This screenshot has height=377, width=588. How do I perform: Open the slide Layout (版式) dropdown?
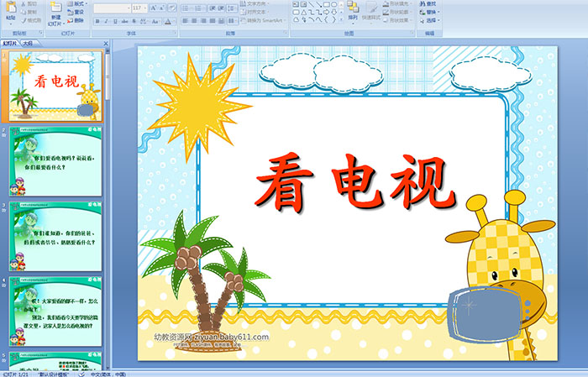[77, 3]
